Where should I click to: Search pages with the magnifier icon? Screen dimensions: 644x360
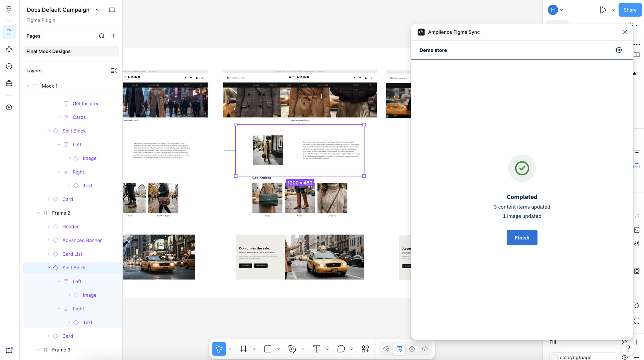102,36
